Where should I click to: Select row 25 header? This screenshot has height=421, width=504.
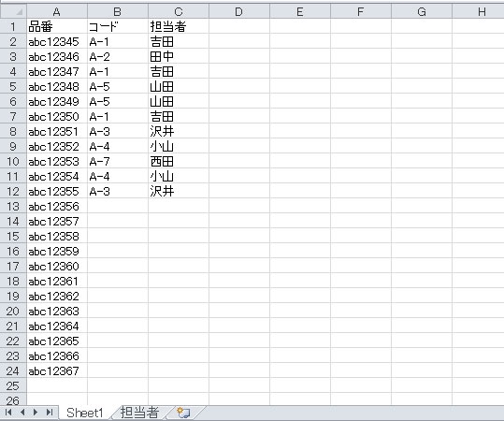[13, 385]
